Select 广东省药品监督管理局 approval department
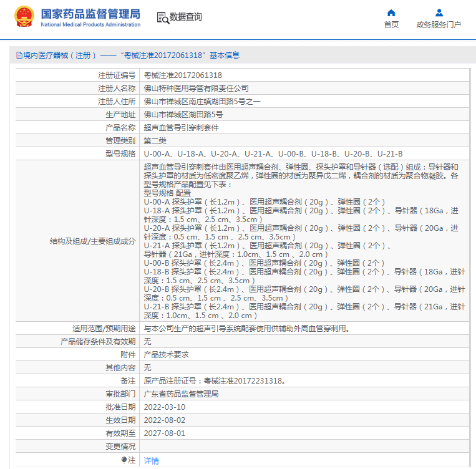This screenshot has width=476, height=469. coord(182,394)
